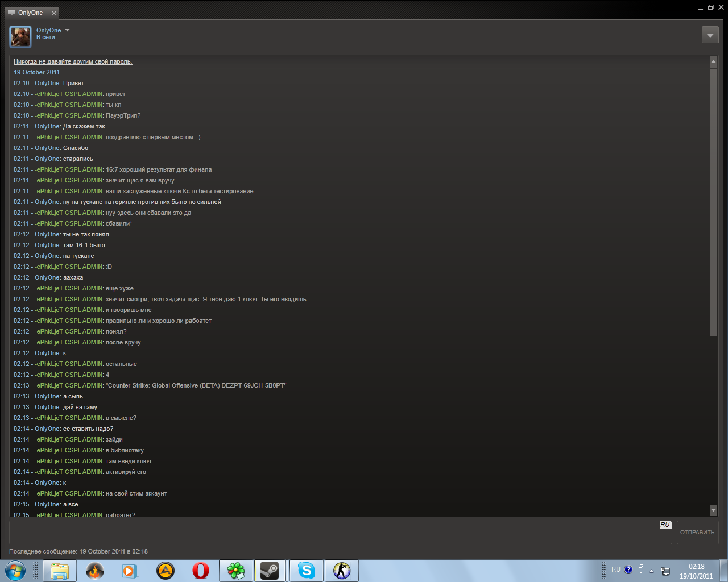Click inside the message input field
The width and height of the screenshot is (728, 582).
pos(340,533)
